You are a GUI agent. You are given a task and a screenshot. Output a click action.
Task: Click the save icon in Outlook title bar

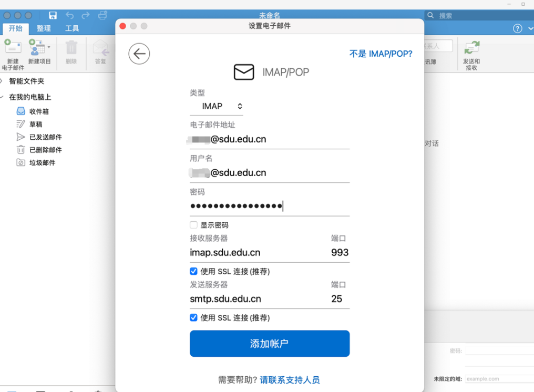(53, 15)
